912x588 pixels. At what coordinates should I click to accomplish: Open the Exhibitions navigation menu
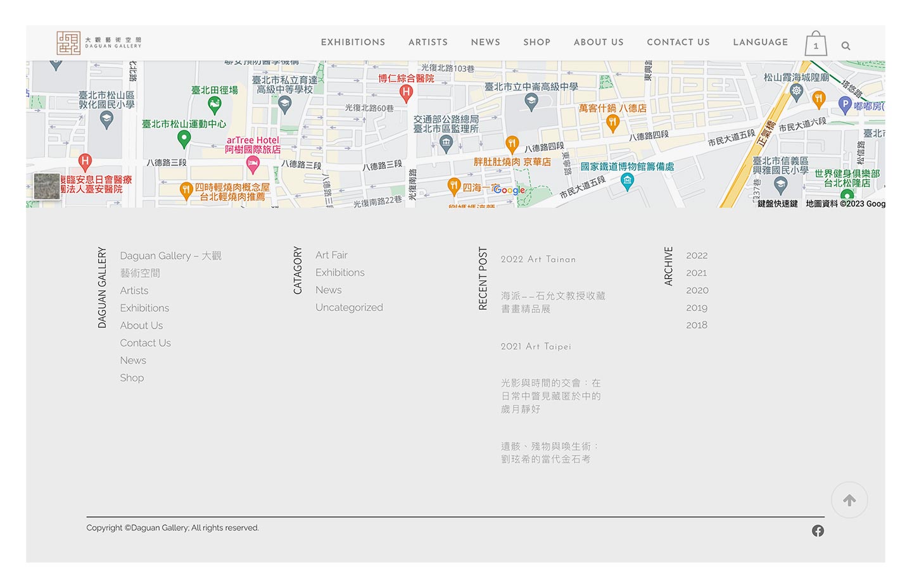pos(353,42)
